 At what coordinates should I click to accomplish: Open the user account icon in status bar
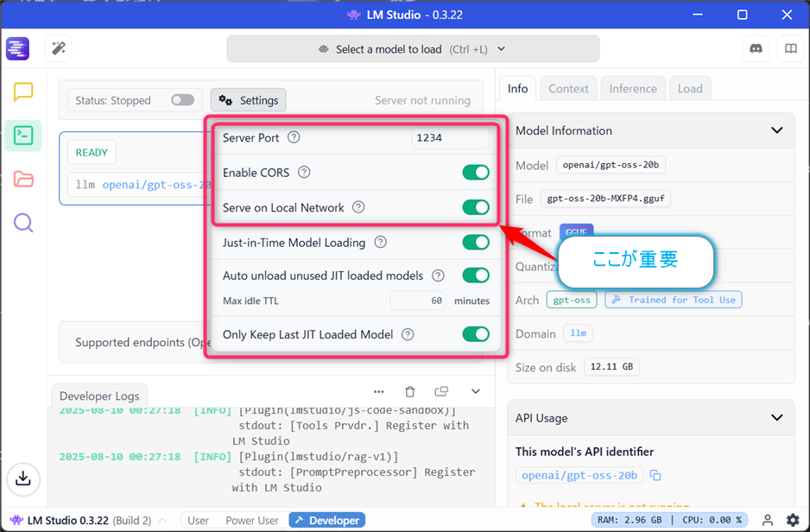[768, 520]
